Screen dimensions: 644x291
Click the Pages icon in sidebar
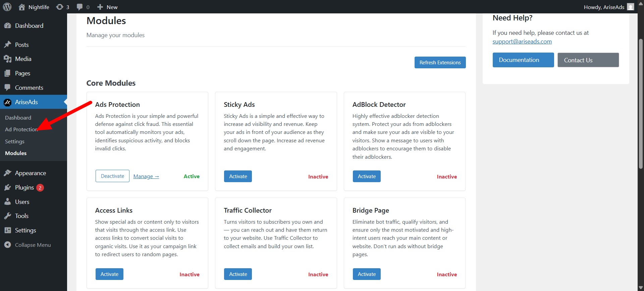[7, 73]
